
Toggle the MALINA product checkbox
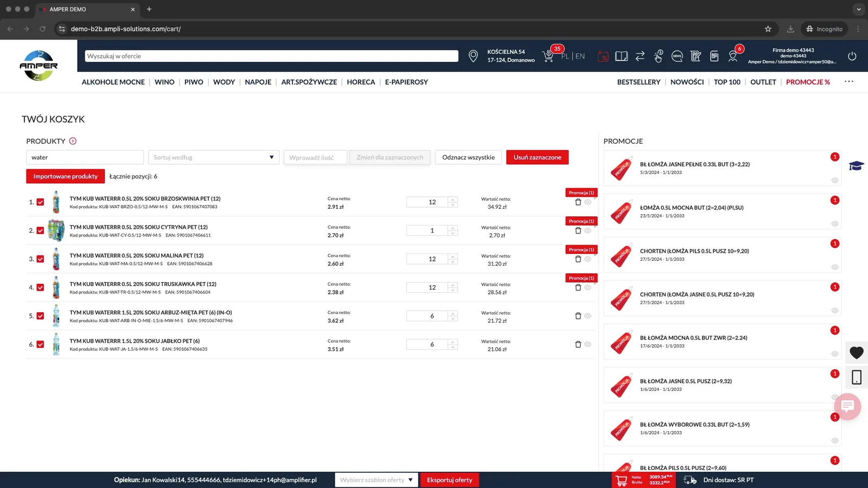[x=40, y=259]
